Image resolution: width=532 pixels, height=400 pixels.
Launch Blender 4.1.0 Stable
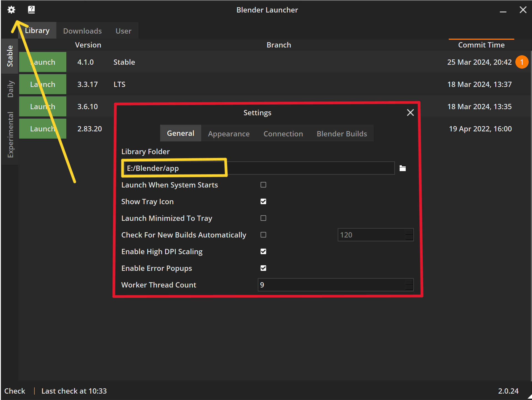pyautogui.click(x=43, y=62)
